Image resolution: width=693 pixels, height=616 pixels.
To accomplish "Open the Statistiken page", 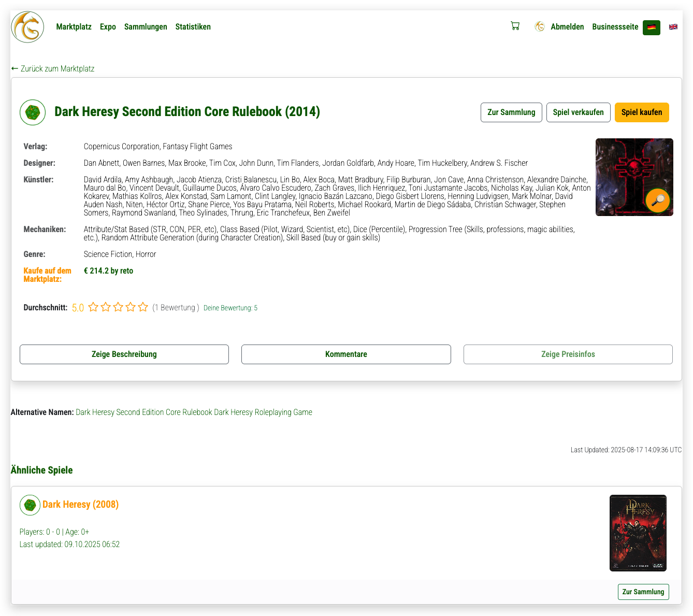I will [x=193, y=27].
